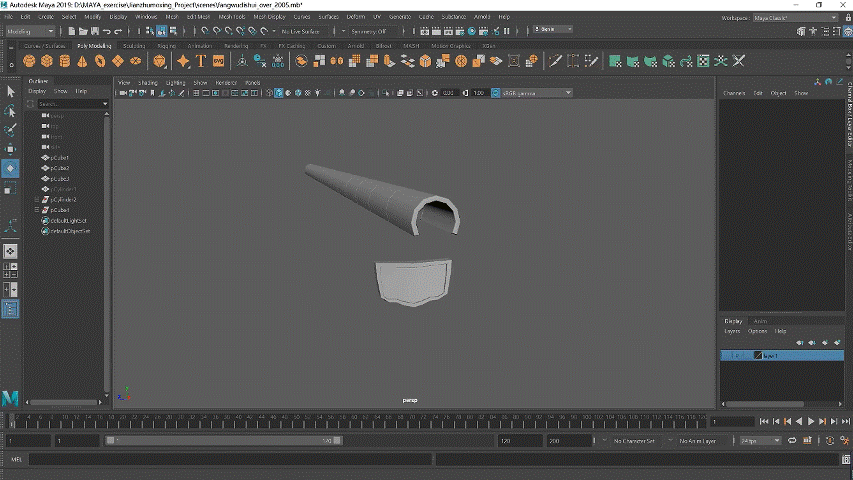The width and height of the screenshot is (853, 480).
Task: Open the Modeling menu set dropdown
Action: point(30,31)
